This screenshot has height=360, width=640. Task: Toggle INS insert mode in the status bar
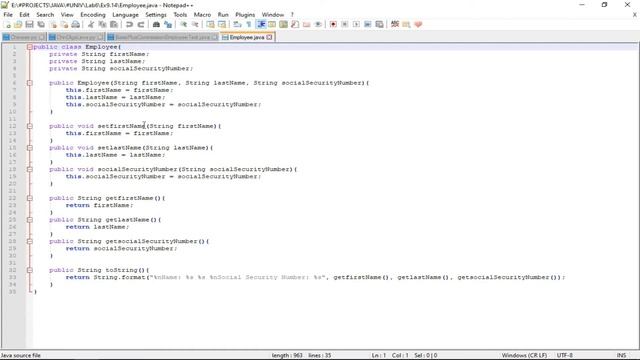pos(621,355)
